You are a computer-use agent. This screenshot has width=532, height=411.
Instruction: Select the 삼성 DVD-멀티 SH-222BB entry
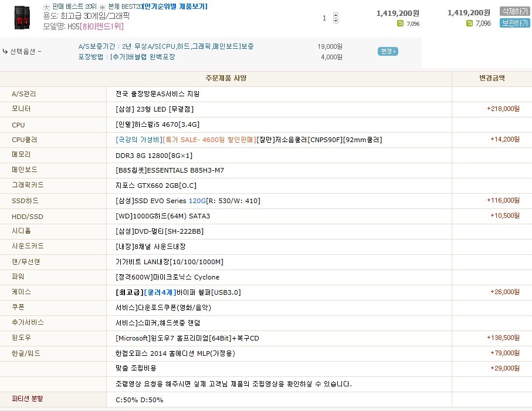160,231
